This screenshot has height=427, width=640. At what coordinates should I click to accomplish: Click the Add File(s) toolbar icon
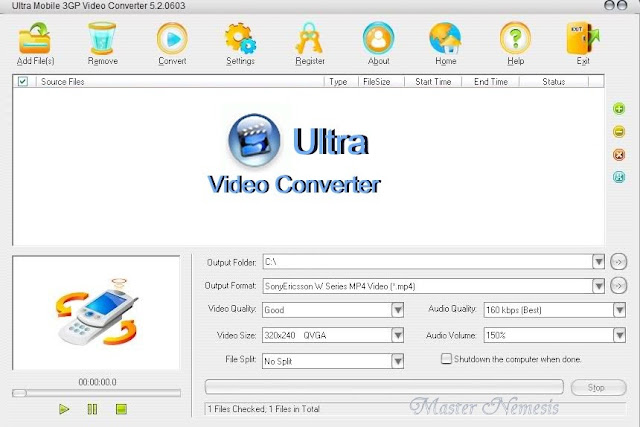[35, 38]
